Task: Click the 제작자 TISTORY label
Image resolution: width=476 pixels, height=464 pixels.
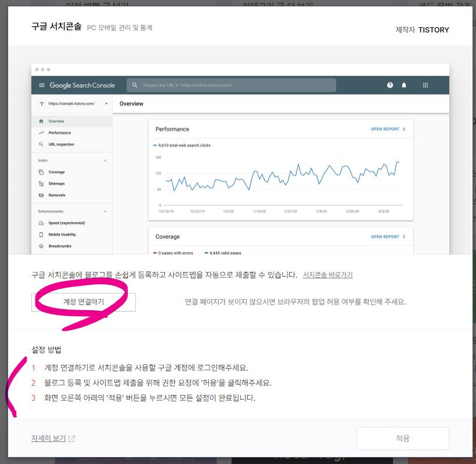Action: coord(422,30)
